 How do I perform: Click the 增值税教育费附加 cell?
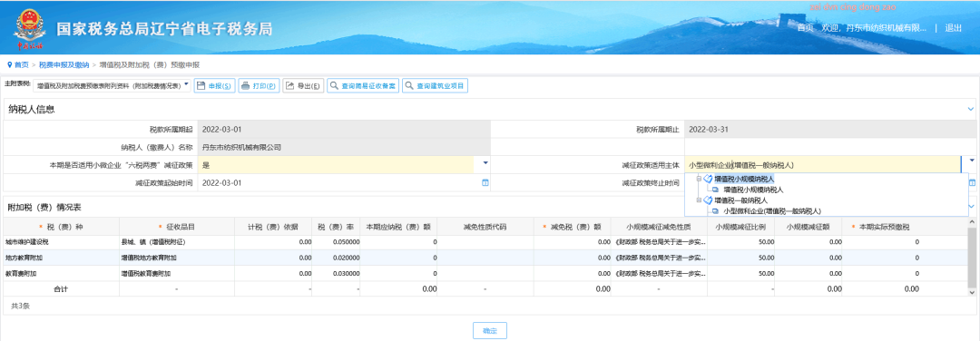pyautogui.click(x=177, y=274)
